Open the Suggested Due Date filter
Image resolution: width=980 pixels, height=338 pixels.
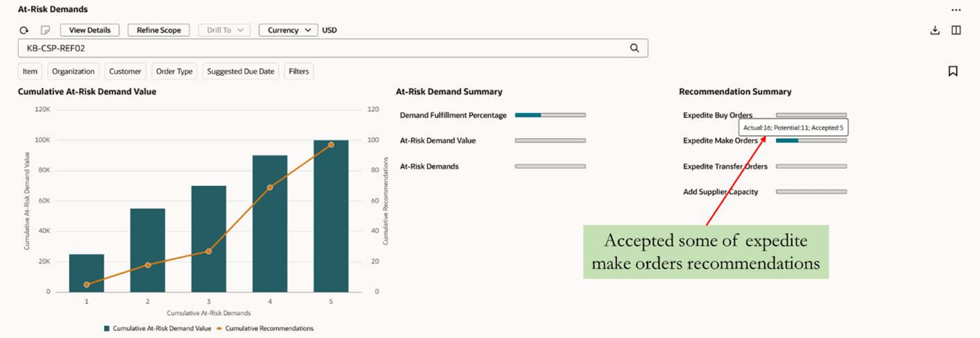pos(240,71)
